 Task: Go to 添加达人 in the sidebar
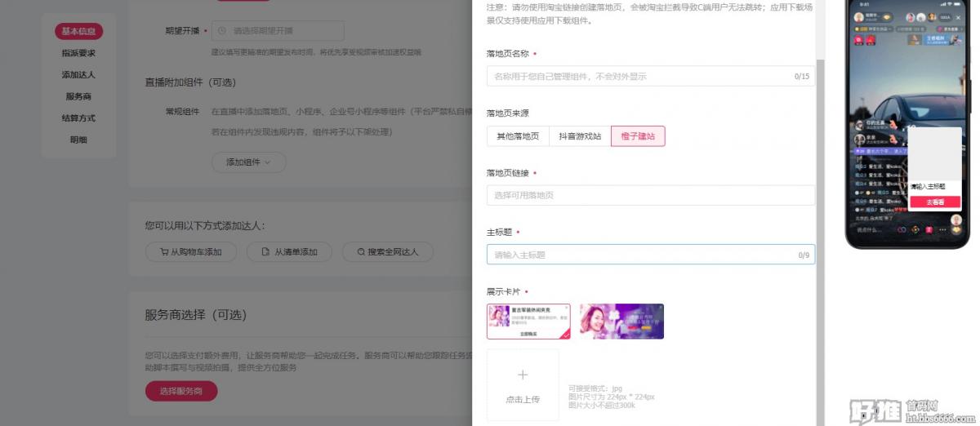78,75
